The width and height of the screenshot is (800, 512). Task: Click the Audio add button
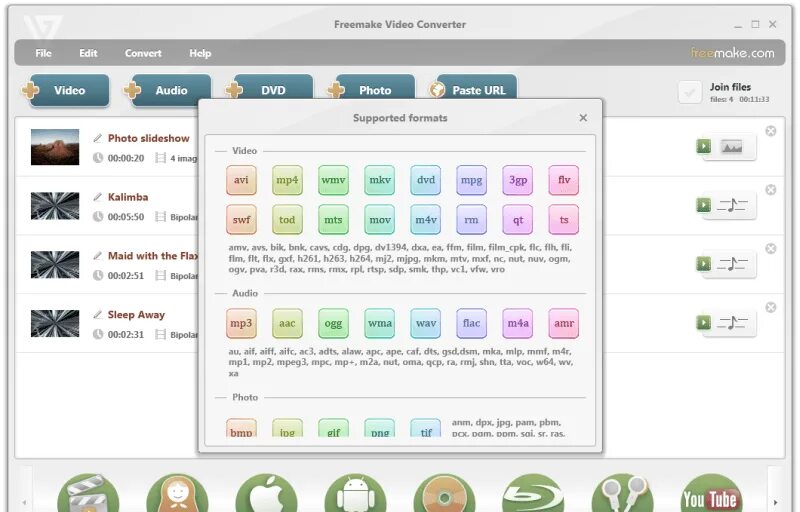coord(167,90)
